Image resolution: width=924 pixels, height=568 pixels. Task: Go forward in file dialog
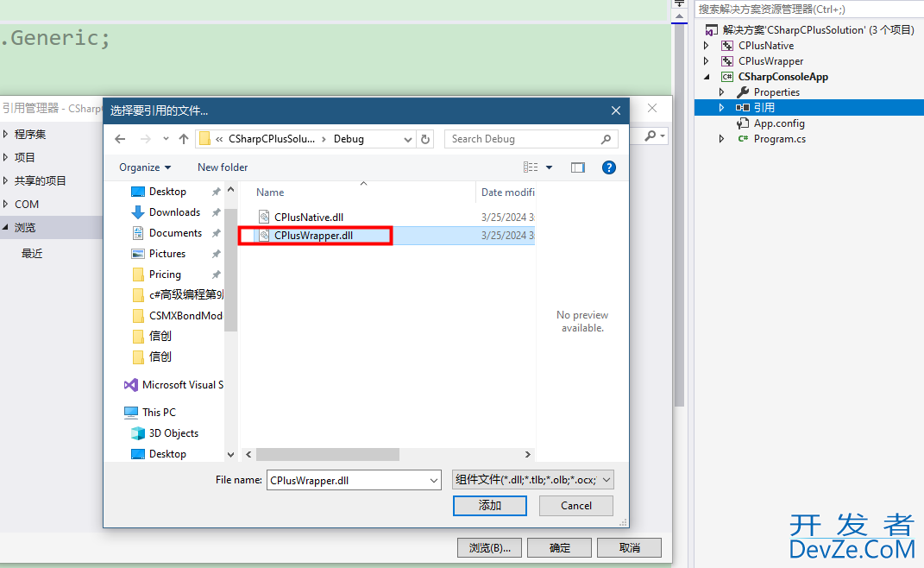click(x=145, y=139)
